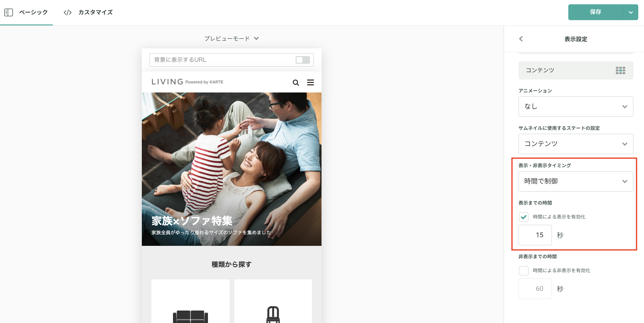Viewport: 644px width, 323px height.
Task: Enable 時間による非表示を有効化 checkbox
Action: (x=523, y=271)
